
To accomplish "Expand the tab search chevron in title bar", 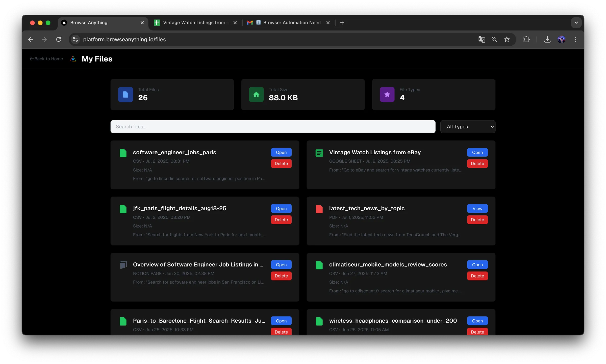I will click(x=576, y=23).
